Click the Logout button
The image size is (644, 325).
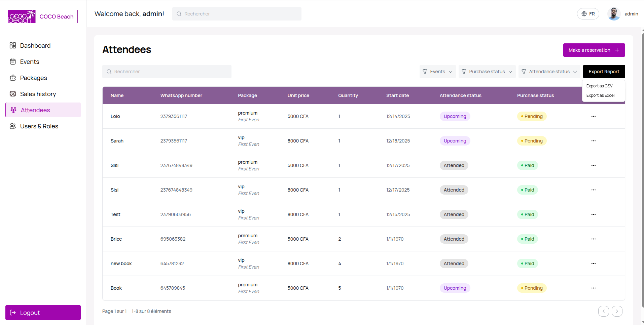43,313
